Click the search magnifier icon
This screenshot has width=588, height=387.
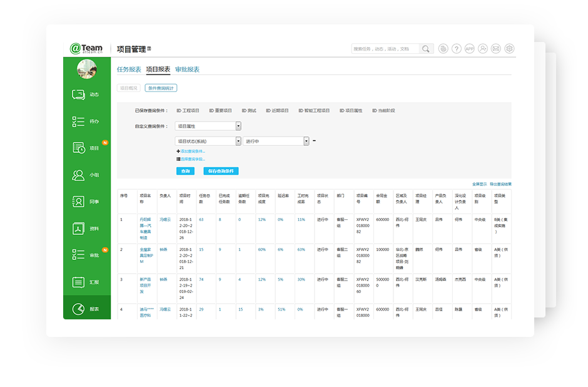[x=425, y=49]
